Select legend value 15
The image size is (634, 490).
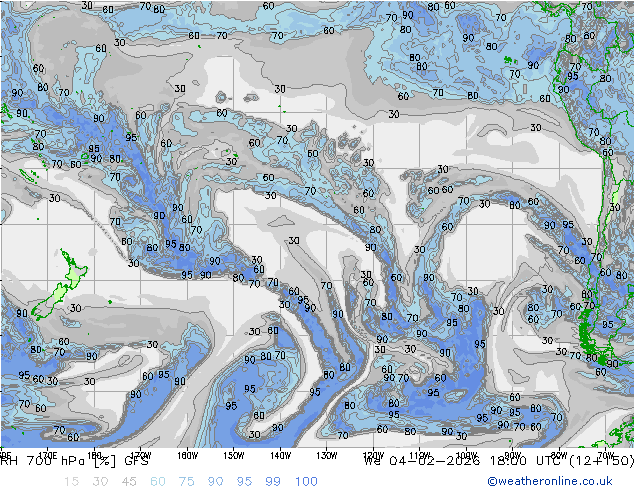pyautogui.click(x=71, y=482)
